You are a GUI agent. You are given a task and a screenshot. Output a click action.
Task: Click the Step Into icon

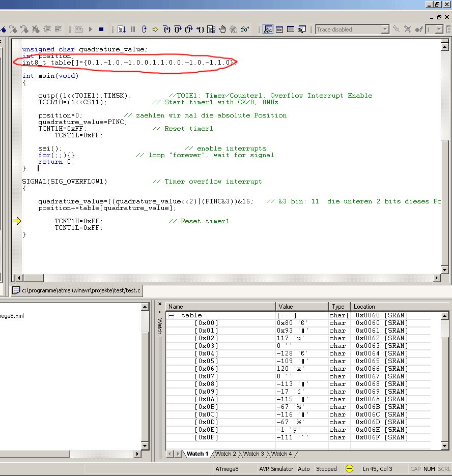(x=166, y=29)
